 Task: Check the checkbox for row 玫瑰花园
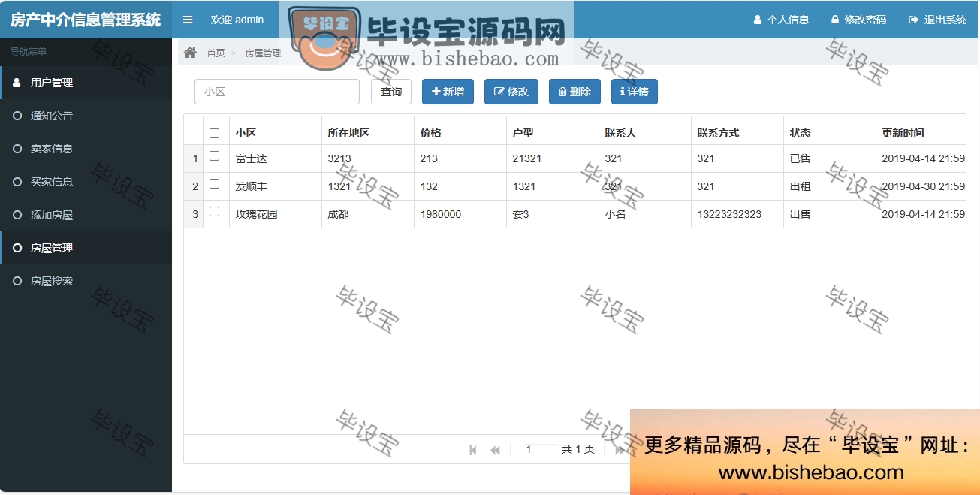click(215, 212)
